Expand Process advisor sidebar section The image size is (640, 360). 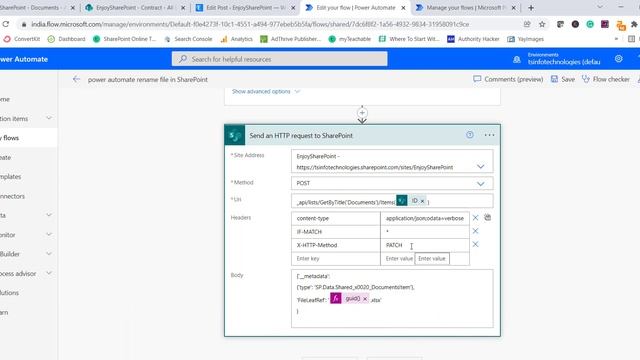[x=49, y=273]
